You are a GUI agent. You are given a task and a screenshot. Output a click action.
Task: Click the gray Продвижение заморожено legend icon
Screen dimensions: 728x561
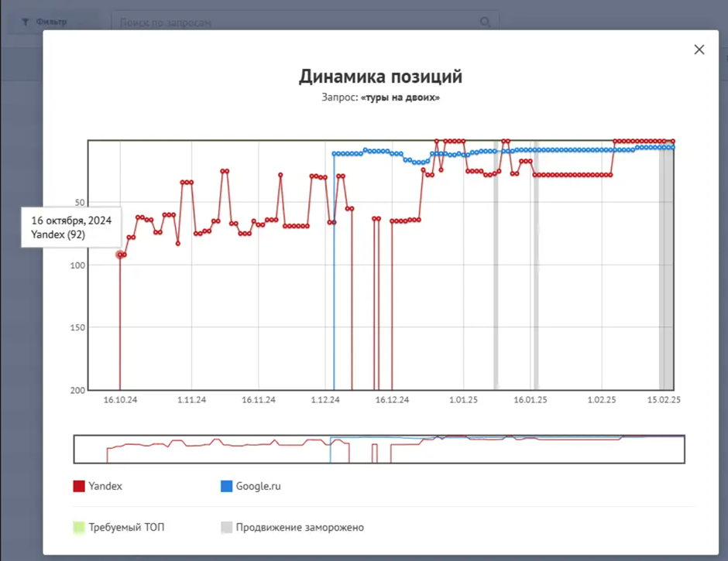[225, 527]
